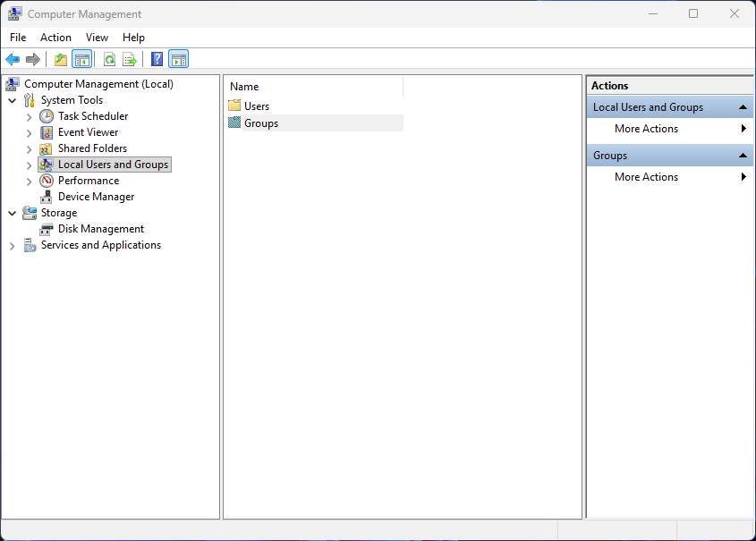The width and height of the screenshot is (756, 541).
Task: Collapse the System Tools node
Action: (13, 101)
